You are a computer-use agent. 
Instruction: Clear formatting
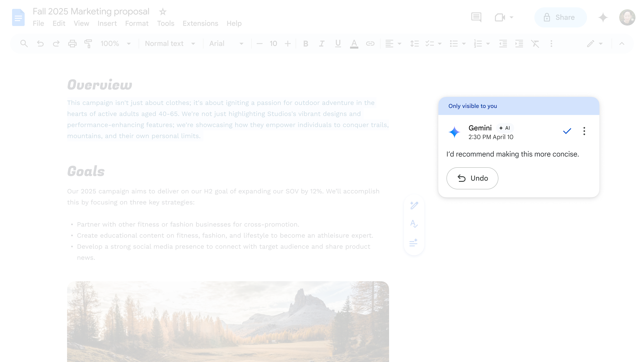(535, 44)
